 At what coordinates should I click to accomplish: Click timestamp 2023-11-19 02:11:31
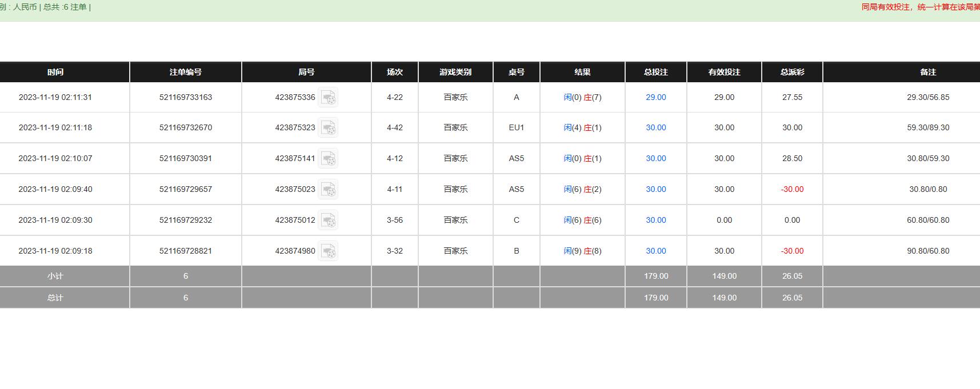pyautogui.click(x=55, y=97)
